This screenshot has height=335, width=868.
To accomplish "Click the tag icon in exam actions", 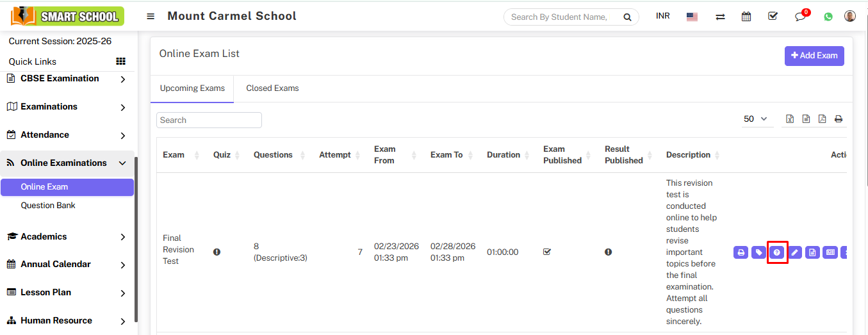I will [x=758, y=252].
